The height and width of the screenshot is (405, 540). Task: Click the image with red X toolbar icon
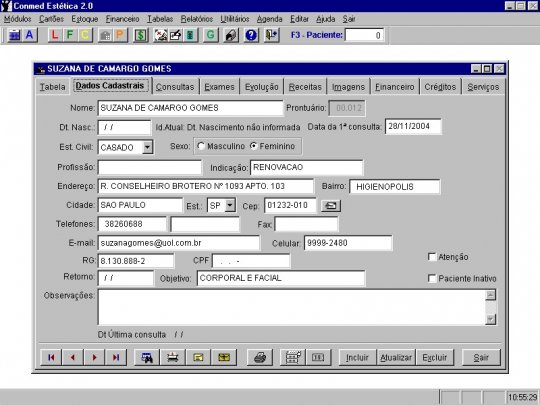pos(160,35)
